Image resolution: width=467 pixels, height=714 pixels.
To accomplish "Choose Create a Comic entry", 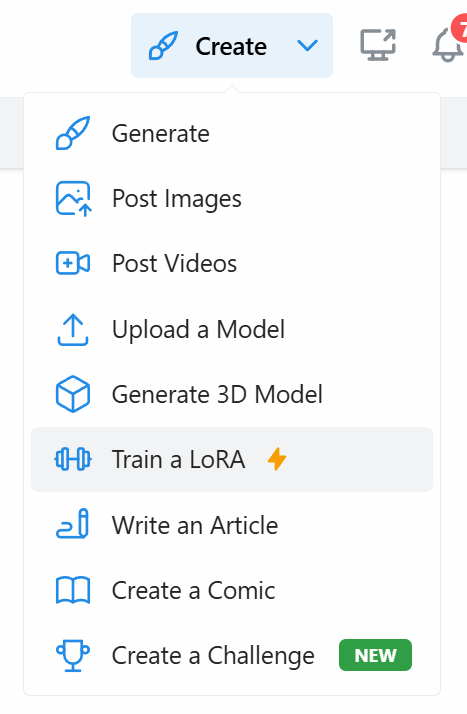I will pyautogui.click(x=232, y=590).
